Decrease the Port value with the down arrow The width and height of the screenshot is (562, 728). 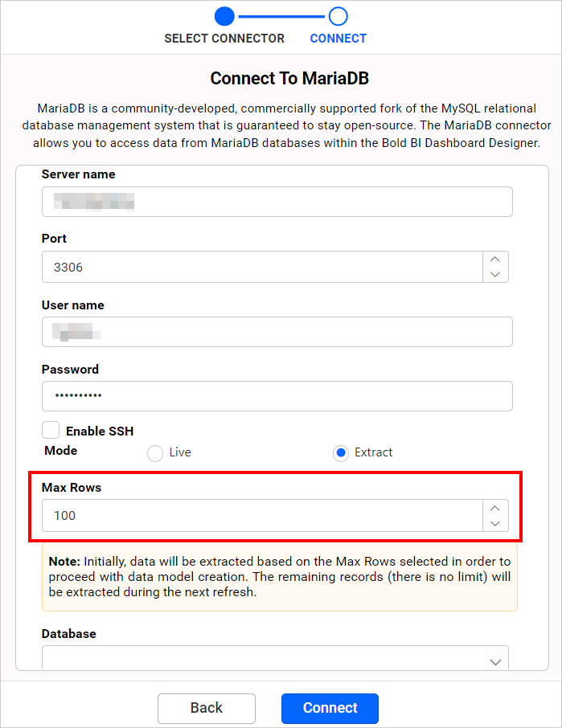click(495, 274)
